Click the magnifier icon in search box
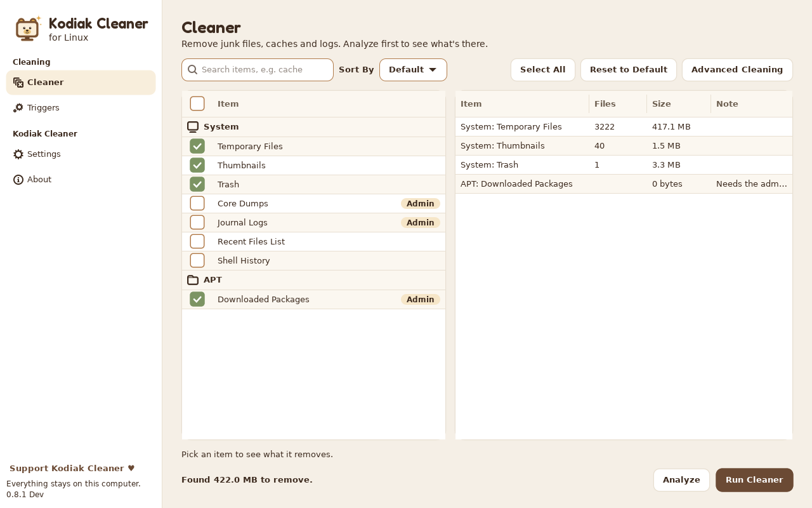 click(x=193, y=70)
